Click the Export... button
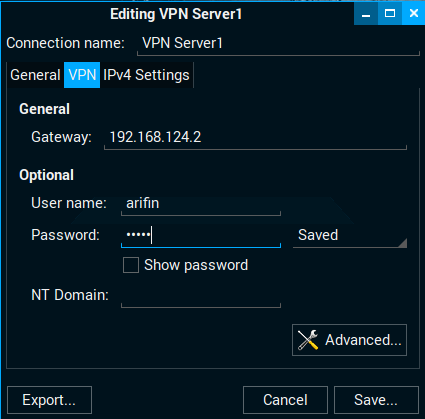Viewport: 425px width, 419px height. click(x=49, y=400)
